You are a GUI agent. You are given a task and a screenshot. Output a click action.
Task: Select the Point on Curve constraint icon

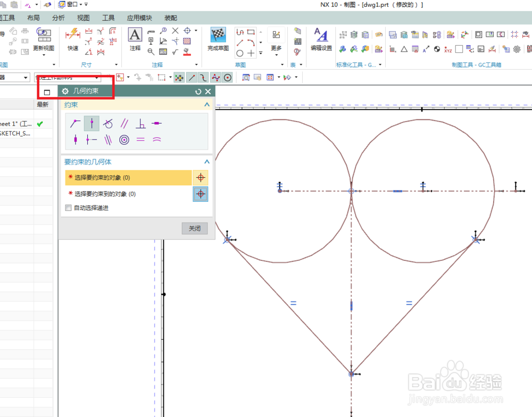(x=92, y=123)
